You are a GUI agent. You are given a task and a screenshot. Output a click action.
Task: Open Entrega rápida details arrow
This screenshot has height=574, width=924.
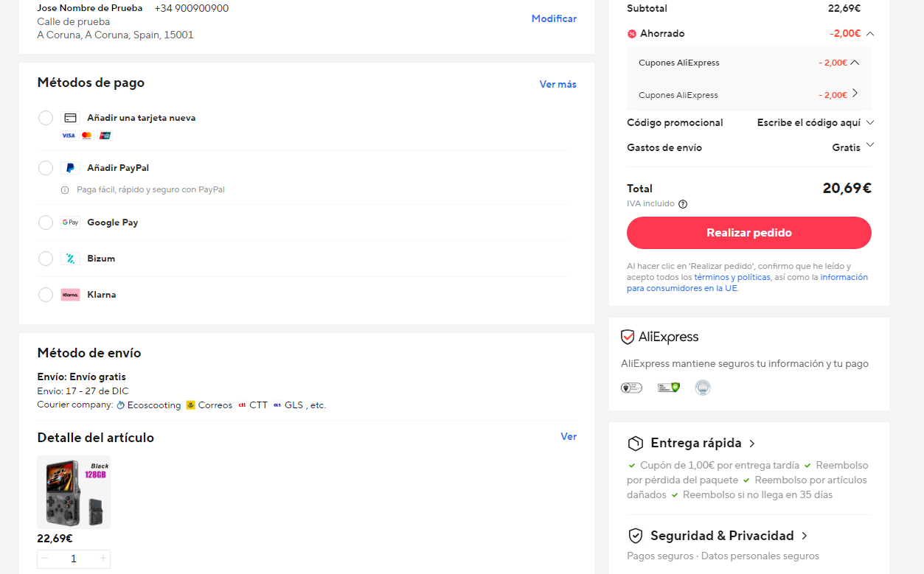751,444
